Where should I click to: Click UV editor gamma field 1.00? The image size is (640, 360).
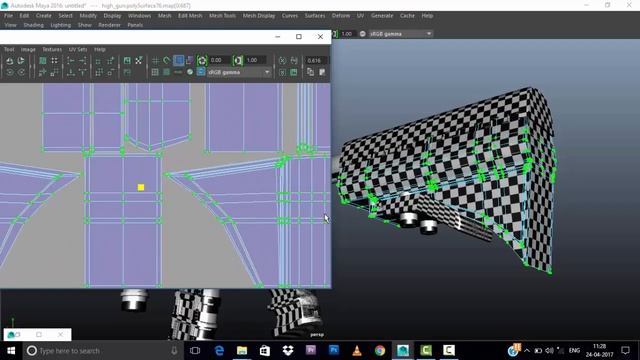(256, 60)
